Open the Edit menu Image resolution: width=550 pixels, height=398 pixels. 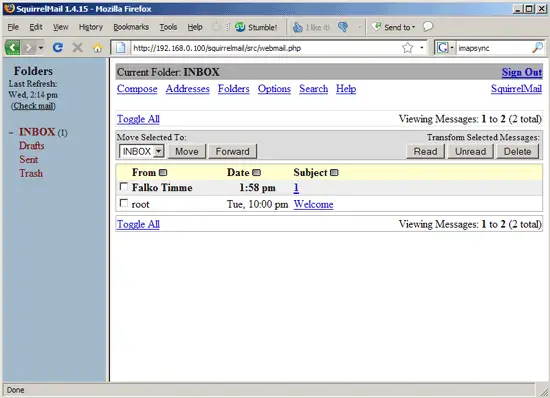click(x=36, y=27)
